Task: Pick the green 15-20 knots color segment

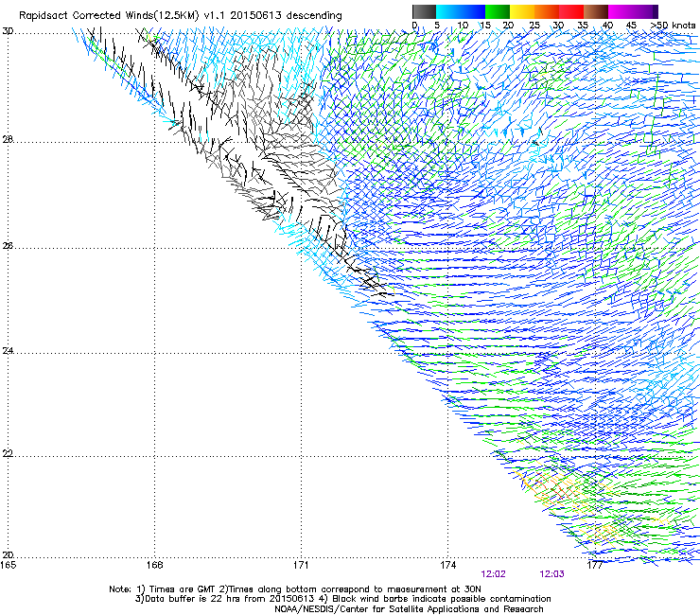Action: tap(498, 11)
